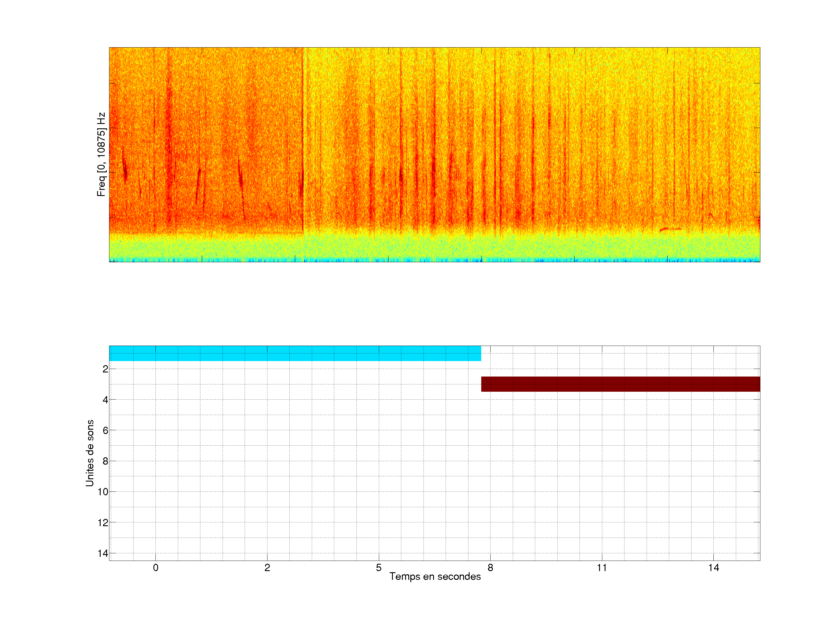Image resolution: width=840 pixels, height=630 pixels.
Task: Click the 'Temps en secondes' x-axis label
Action: pos(435,576)
